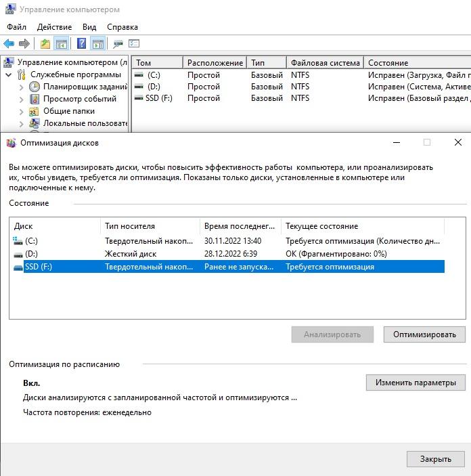Click the Просмотр событий icon
471x476 pixels.
pyautogui.click(x=35, y=99)
